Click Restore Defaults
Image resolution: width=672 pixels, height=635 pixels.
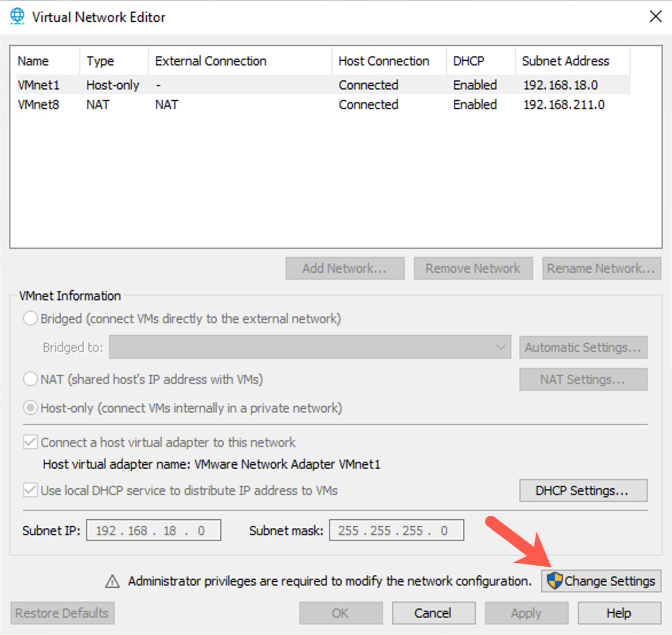tap(62, 613)
